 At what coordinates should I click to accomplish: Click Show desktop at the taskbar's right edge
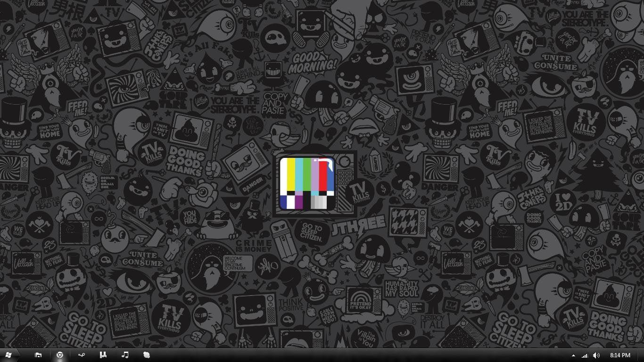point(642,355)
